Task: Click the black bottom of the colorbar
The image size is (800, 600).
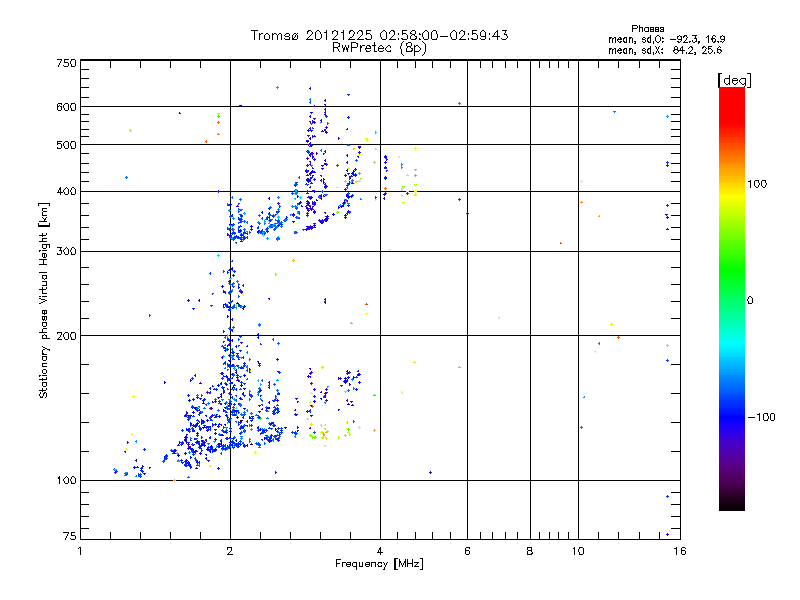Action: (732, 504)
